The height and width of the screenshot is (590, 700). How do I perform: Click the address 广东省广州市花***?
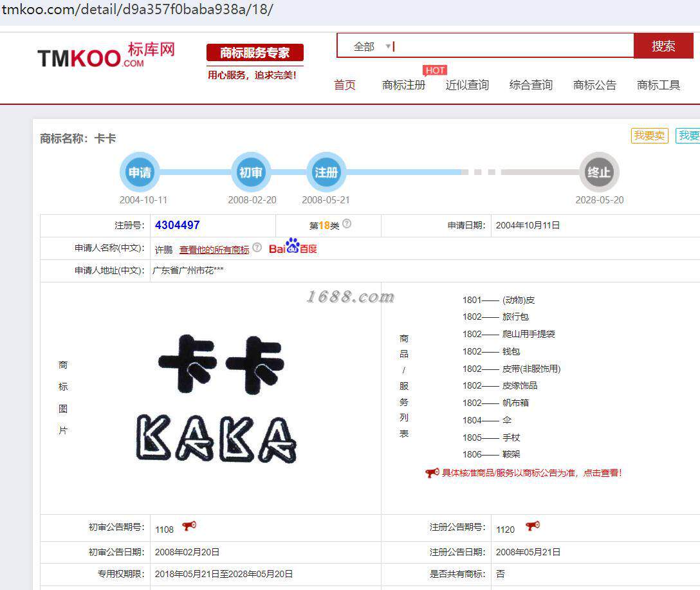pos(188,270)
